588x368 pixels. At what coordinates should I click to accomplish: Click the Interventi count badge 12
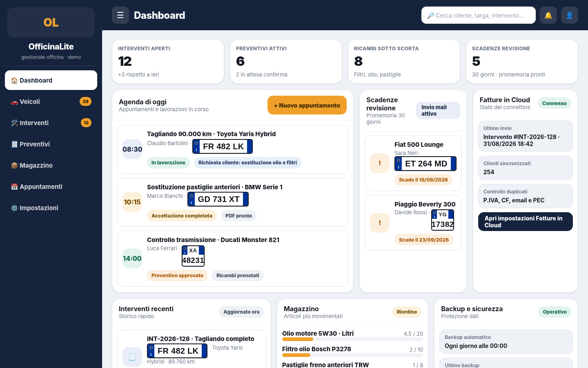click(86, 123)
